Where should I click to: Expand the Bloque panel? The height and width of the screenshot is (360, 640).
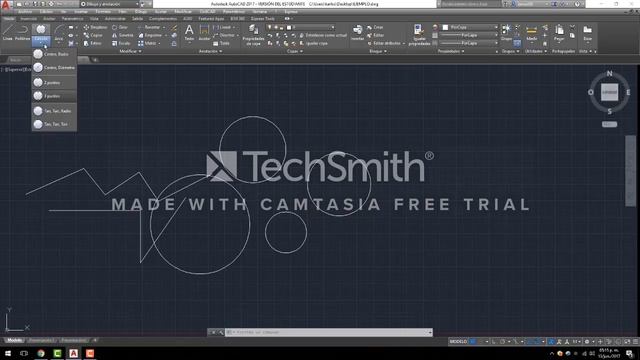pyautogui.click(x=378, y=51)
